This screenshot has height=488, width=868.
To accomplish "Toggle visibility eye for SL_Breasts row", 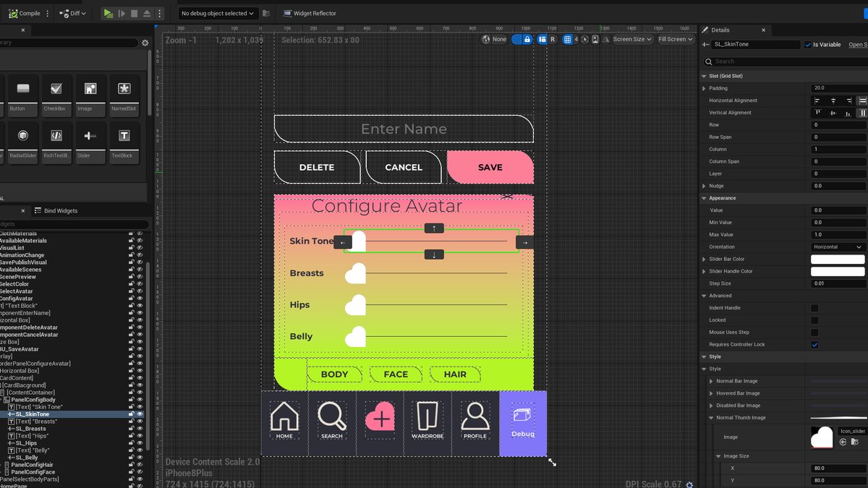I will pyautogui.click(x=139, y=429).
